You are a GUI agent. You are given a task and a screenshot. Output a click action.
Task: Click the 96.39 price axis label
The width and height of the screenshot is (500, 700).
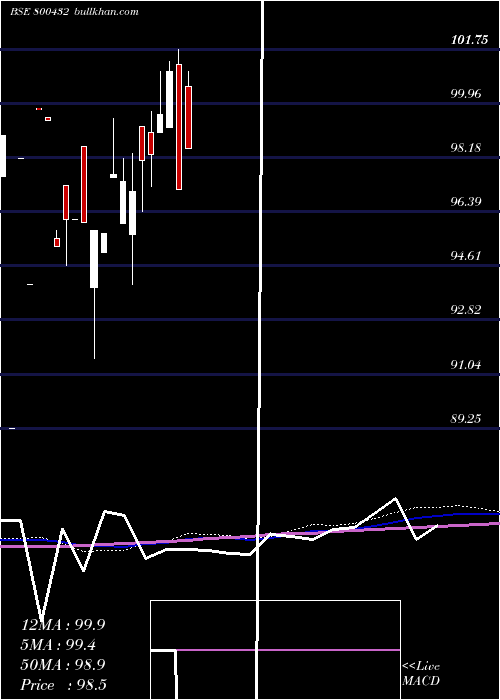pyautogui.click(x=466, y=202)
